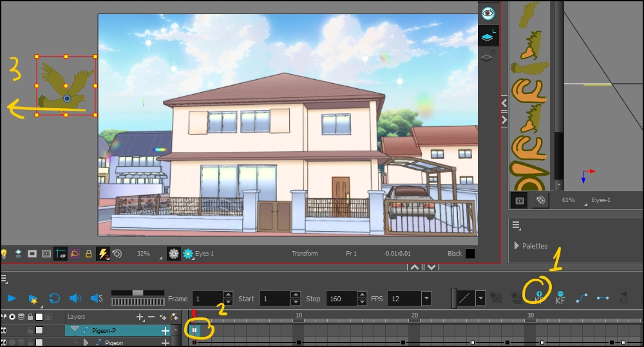Click the Start frame input field
This screenshot has height=347, width=644.
(275, 299)
